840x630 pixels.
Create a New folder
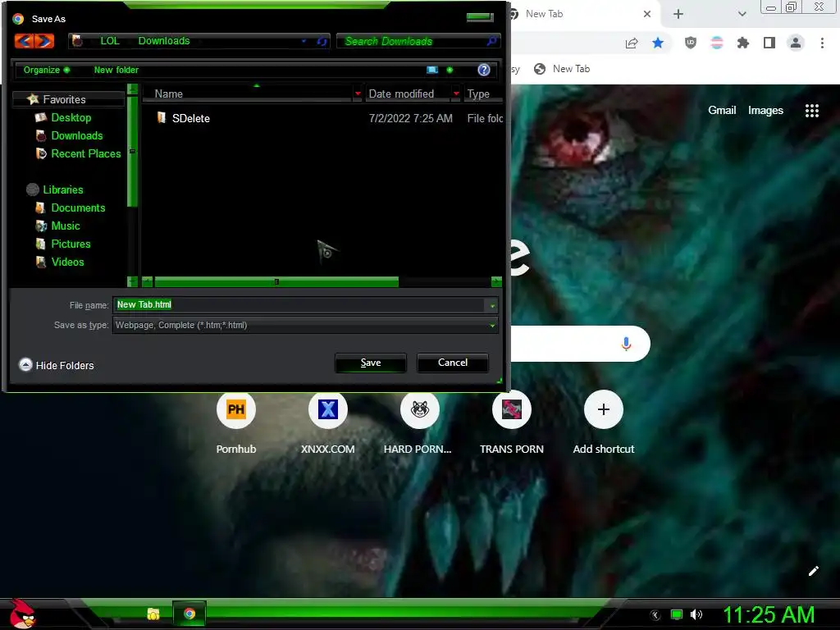coord(116,70)
